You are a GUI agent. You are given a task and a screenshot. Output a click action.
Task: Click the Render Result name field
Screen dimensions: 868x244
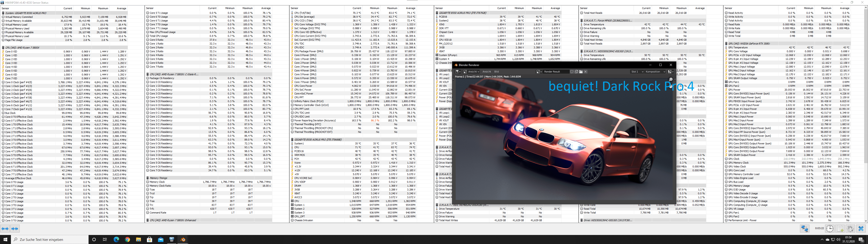[556, 71]
